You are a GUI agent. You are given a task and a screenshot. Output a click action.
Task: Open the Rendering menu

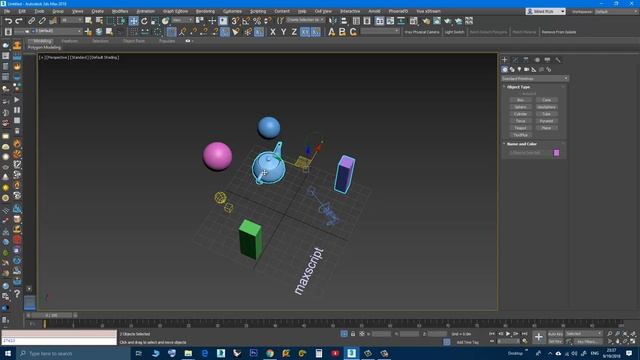[205, 11]
